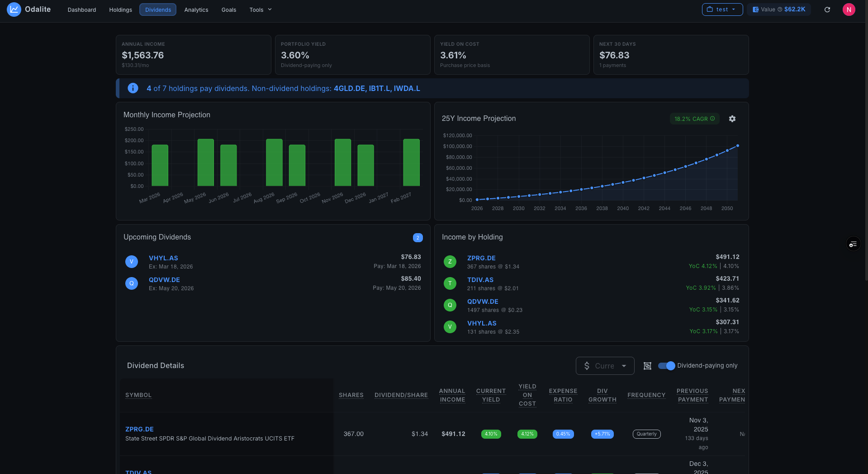Open VHYL.AS in Upcoming Dividends
The image size is (868, 474).
point(163,258)
